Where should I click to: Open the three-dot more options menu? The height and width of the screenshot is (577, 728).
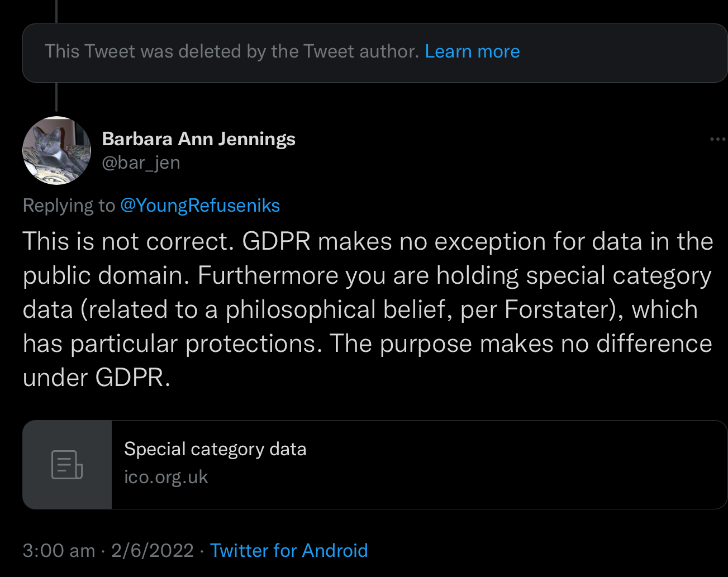(x=717, y=139)
